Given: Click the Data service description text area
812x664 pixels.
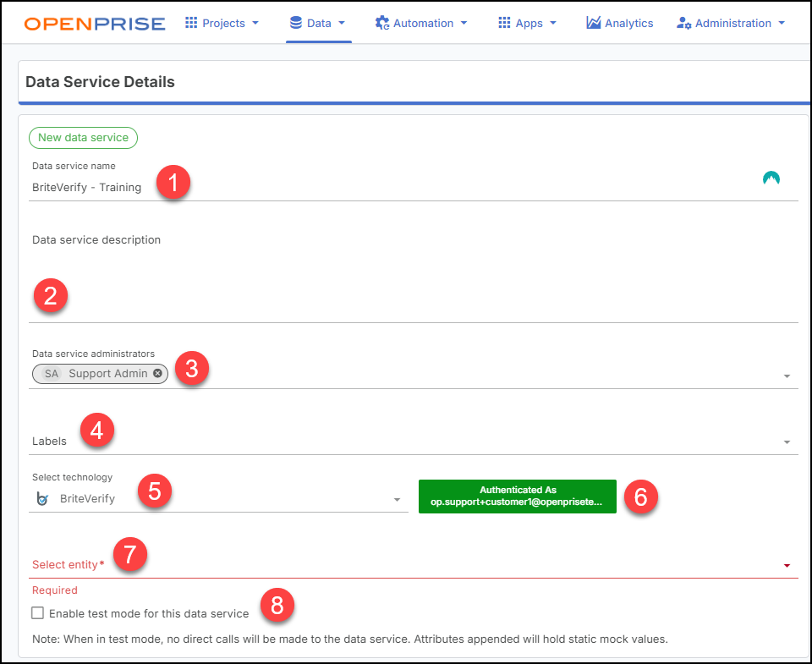Looking at the screenshot, I should point(414,277).
